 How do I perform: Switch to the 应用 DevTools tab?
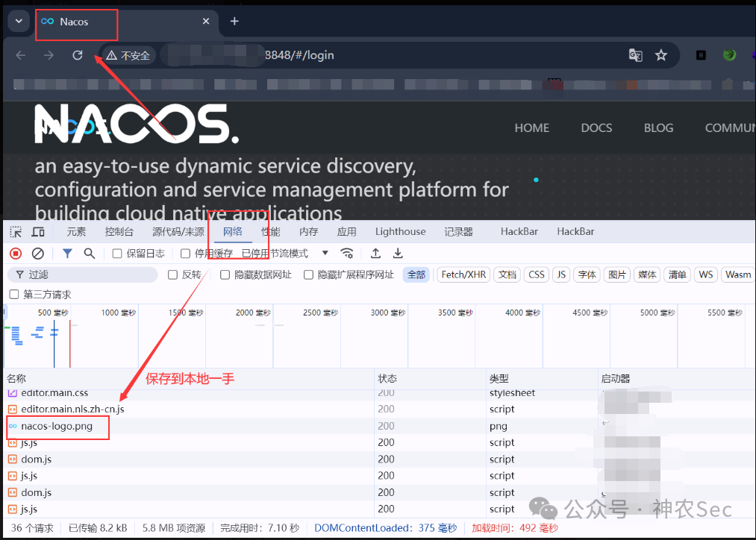click(x=347, y=232)
